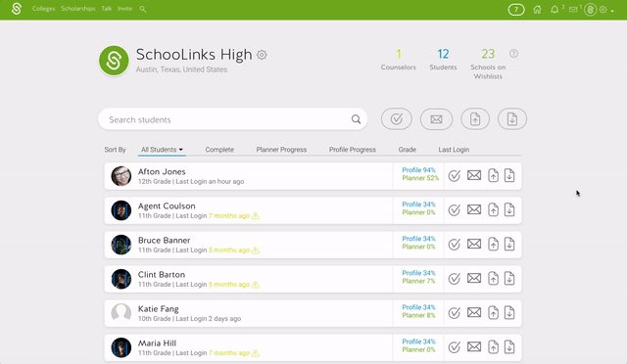Click the bulk email round button
This screenshot has height=364, width=627.
[x=436, y=119]
